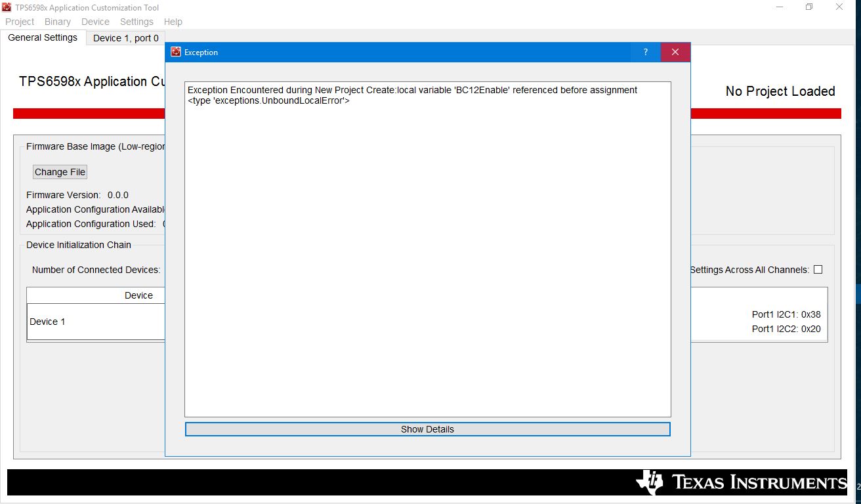Open the Device menu
Image resolution: width=861 pixels, height=504 pixels.
coord(95,22)
